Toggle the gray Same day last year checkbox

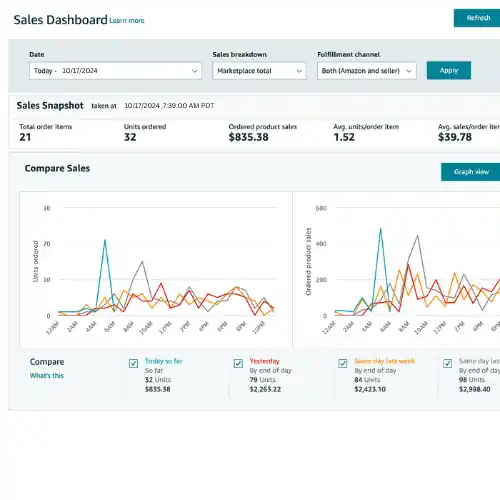tap(447, 363)
